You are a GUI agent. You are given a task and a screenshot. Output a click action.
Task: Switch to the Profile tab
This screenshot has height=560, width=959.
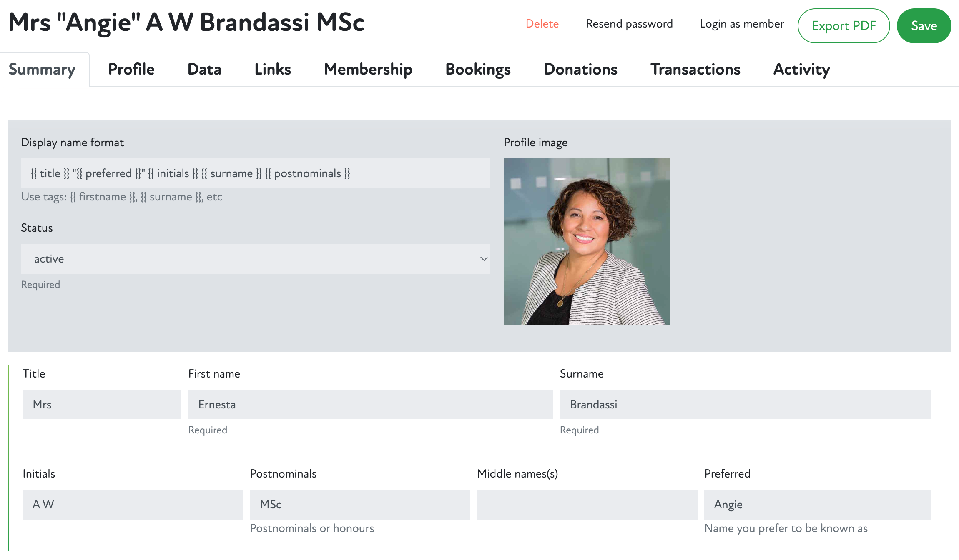tap(131, 69)
